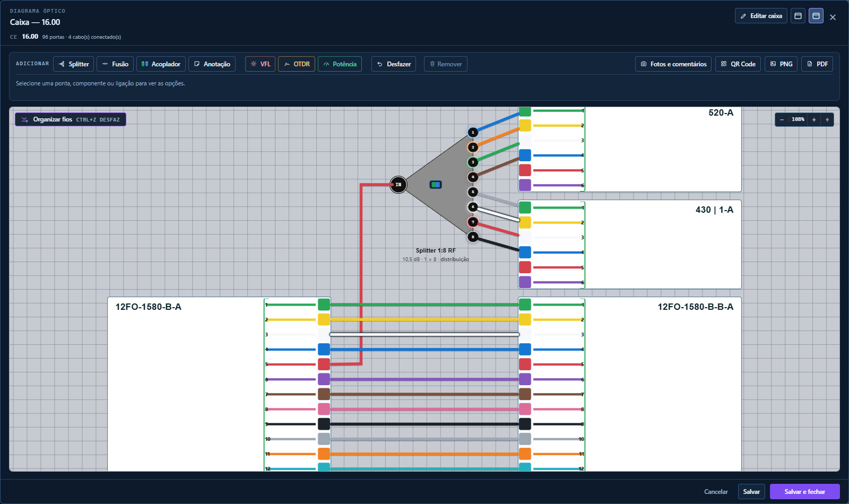
Task: Add a Fusão splice
Action: (115, 64)
